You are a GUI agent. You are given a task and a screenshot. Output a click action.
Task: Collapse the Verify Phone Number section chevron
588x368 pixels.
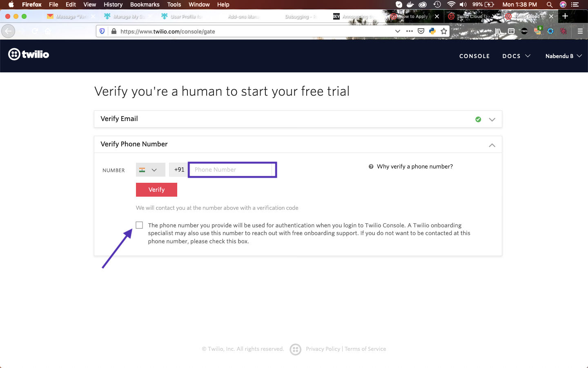[492, 145]
